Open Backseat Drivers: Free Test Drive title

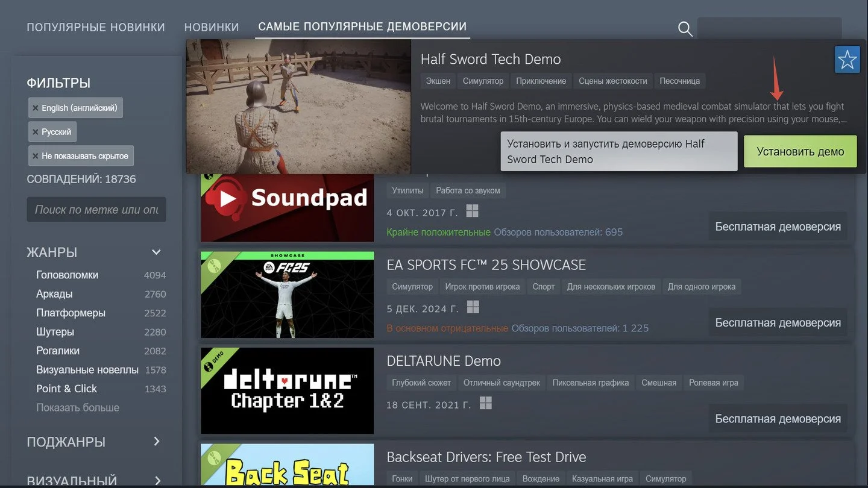pos(486,457)
